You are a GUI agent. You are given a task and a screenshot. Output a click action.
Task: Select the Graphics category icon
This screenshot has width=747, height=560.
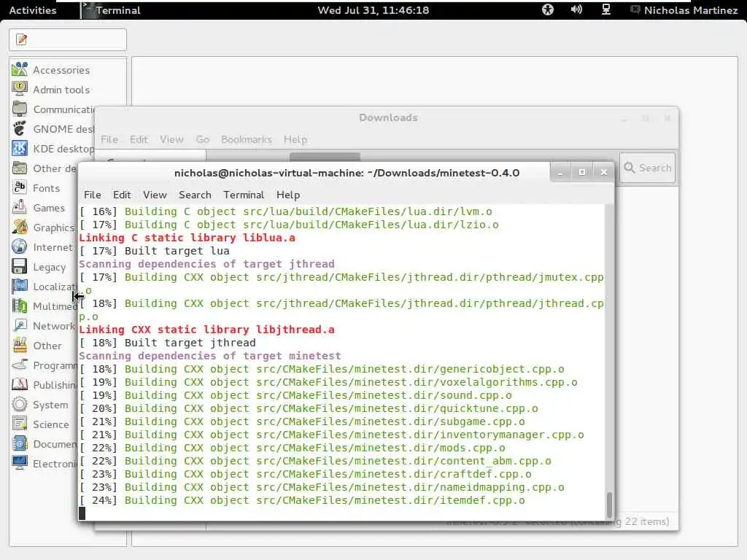coord(20,227)
